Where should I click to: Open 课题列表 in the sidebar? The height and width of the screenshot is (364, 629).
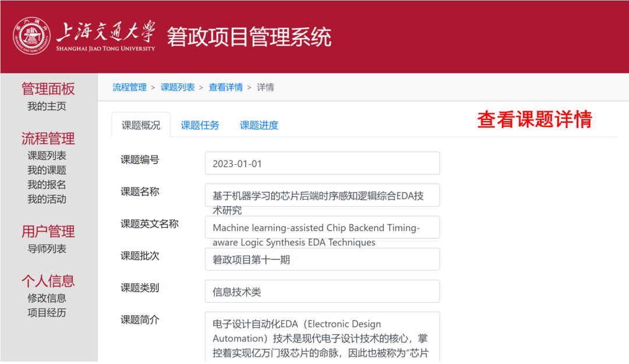47,156
